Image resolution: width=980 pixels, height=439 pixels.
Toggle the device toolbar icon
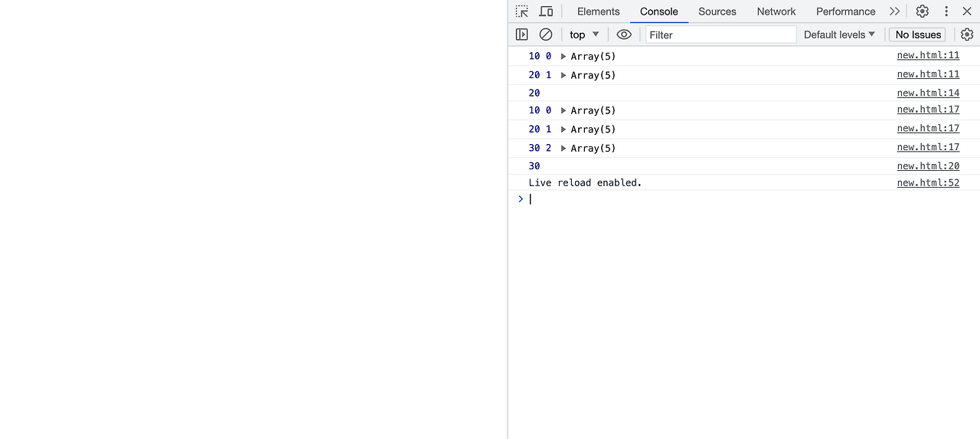click(546, 11)
